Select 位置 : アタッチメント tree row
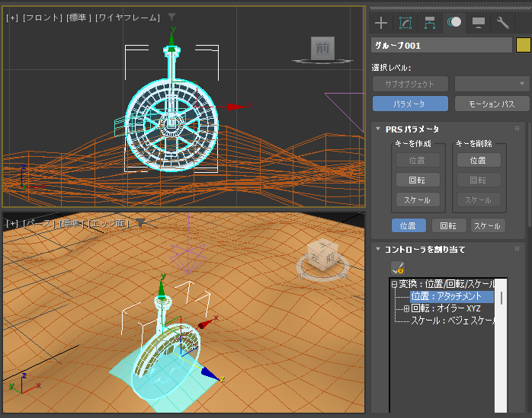The image size is (532, 418). pos(451,296)
